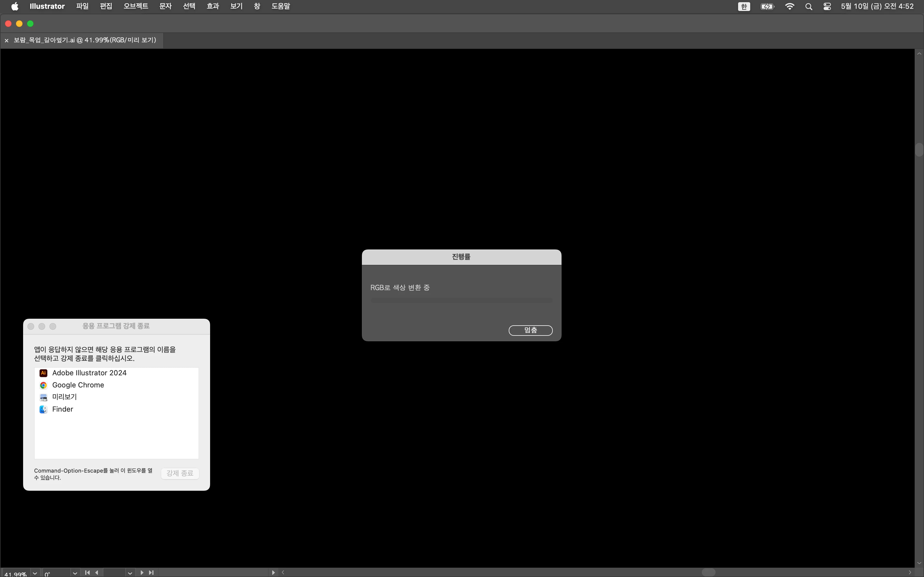924x577 pixels.
Task: Open Control Center from the menu bar
Action: (x=827, y=7)
